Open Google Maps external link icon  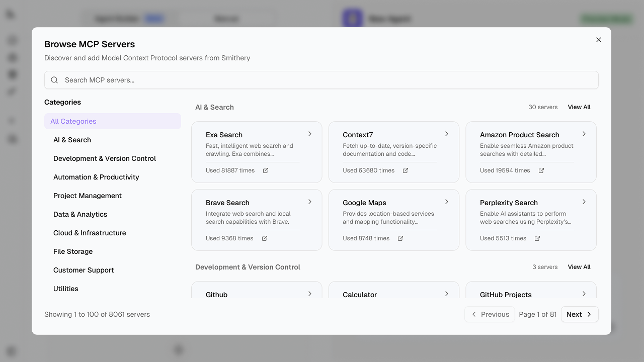tap(400, 238)
